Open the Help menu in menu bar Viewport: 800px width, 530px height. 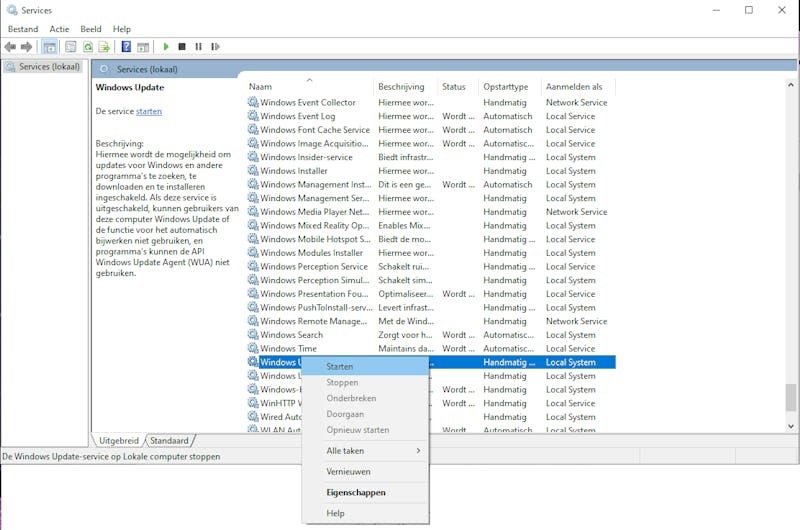tap(122, 29)
